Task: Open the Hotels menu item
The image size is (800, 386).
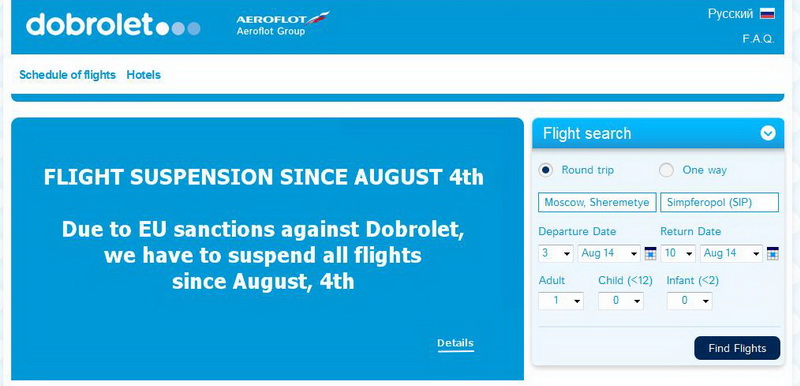Action: [x=143, y=75]
